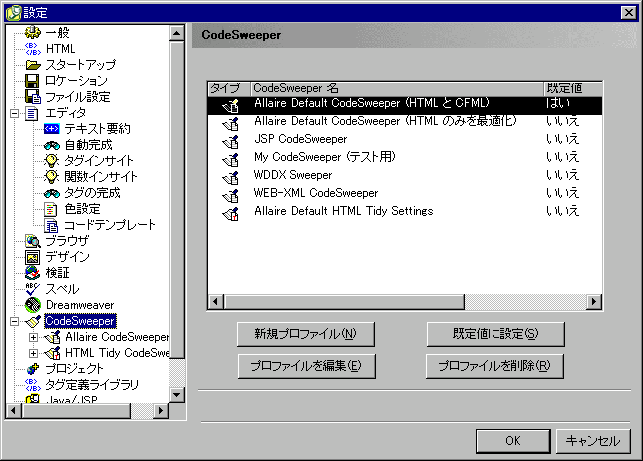Click the CodeSweeper broom icon in the tree
643x461 pixels.
click(33, 321)
